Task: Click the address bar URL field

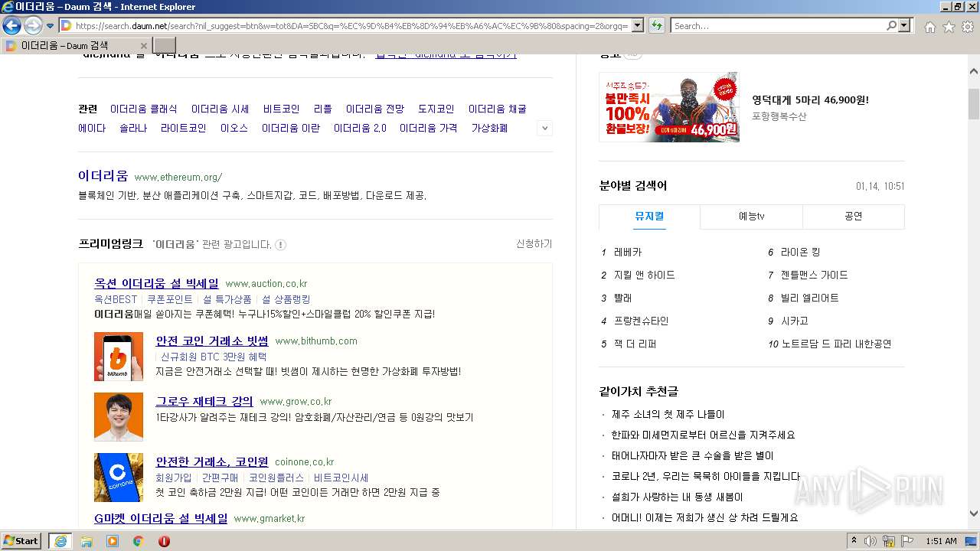Action: point(352,26)
